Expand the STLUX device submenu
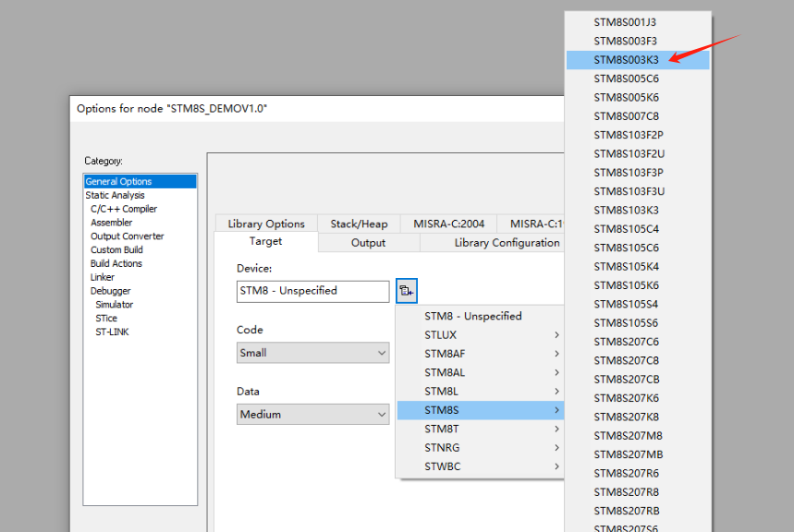Image resolution: width=794 pixels, height=532 pixels. [480, 335]
